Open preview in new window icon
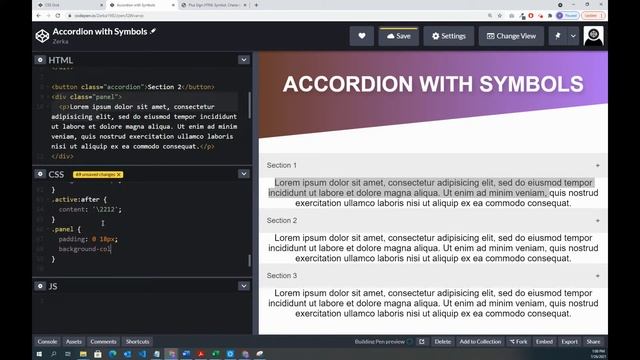 pyautogui.click(x=422, y=342)
